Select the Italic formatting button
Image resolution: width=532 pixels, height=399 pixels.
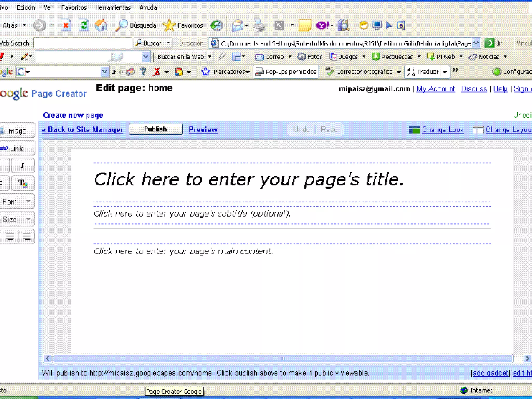point(23,166)
